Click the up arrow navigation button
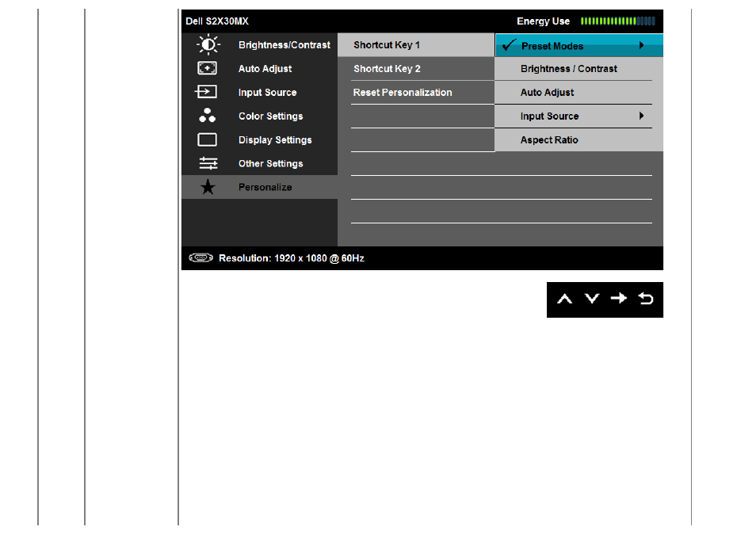This screenshot has width=756, height=534. point(564,299)
